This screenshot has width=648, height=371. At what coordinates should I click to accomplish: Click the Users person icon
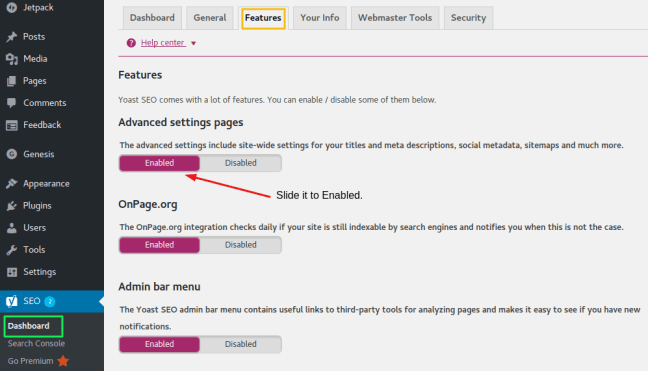tap(12, 228)
